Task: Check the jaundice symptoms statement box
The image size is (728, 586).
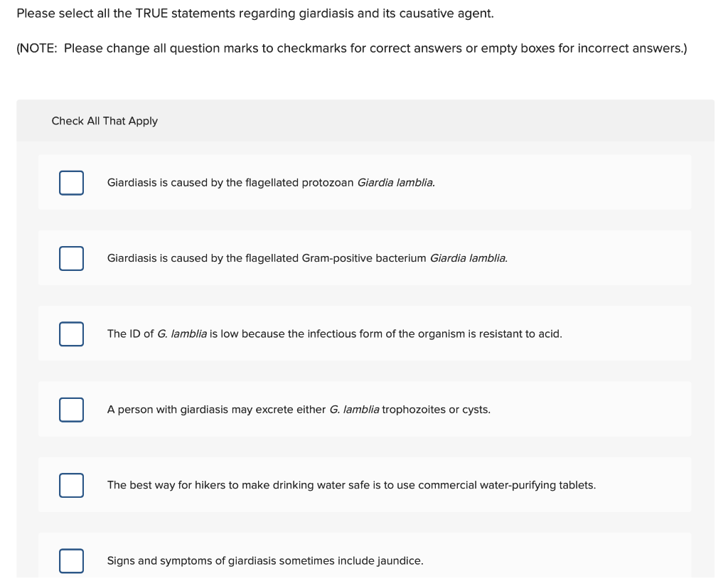Action: tap(71, 560)
